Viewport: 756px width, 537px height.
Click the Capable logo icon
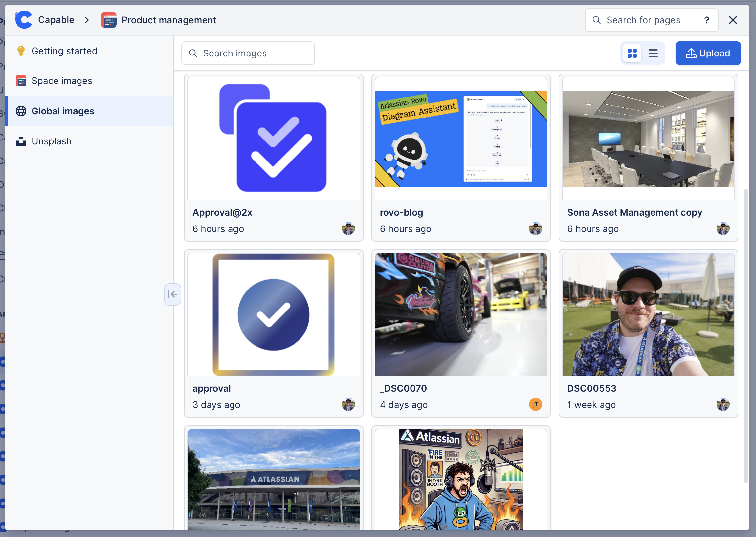click(x=24, y=20)
